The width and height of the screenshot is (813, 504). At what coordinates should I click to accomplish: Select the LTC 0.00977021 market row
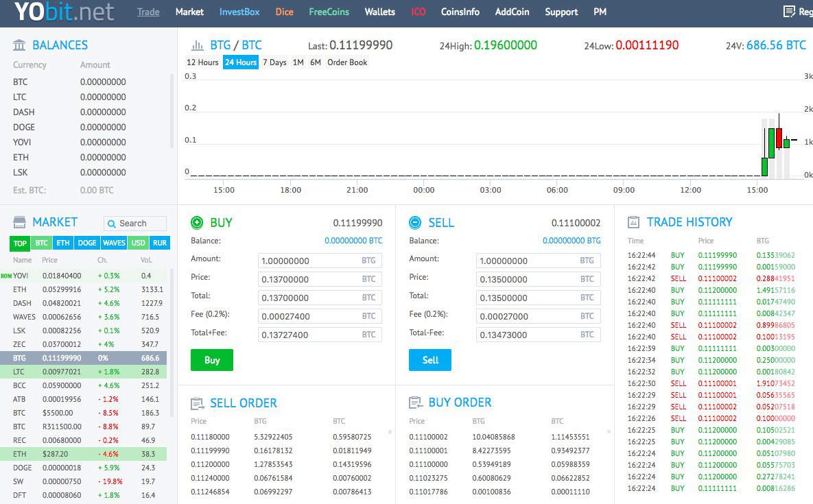click(84, 372)
